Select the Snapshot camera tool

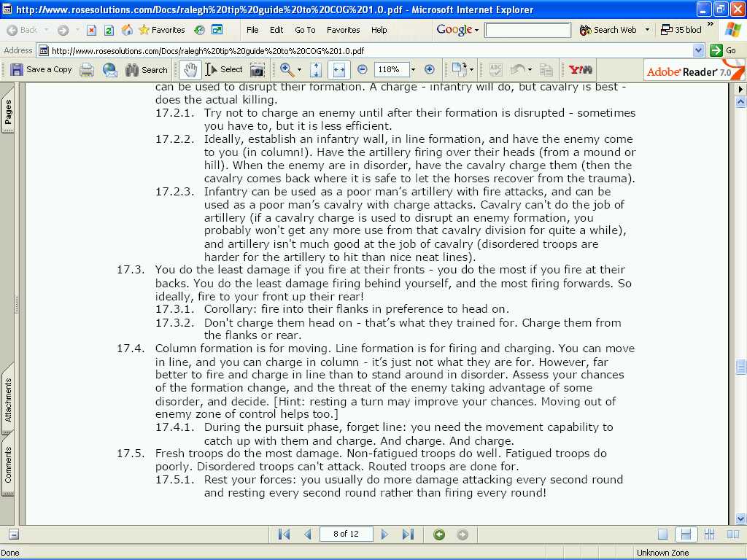point(258,70)
